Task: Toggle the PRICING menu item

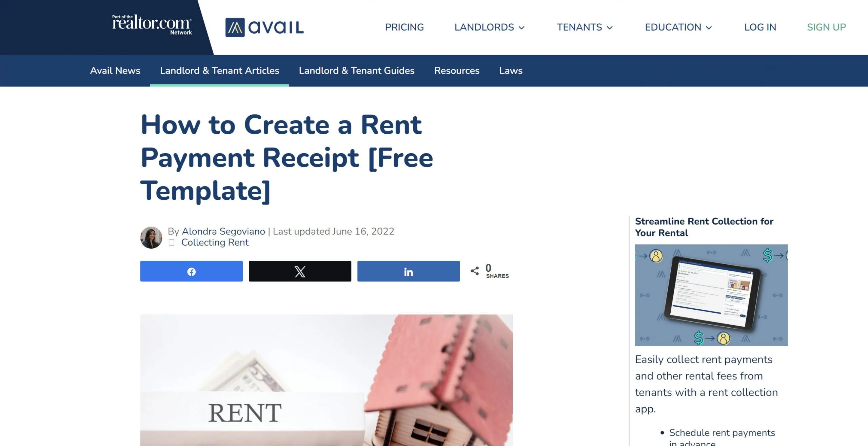Action: click(404, 27)
